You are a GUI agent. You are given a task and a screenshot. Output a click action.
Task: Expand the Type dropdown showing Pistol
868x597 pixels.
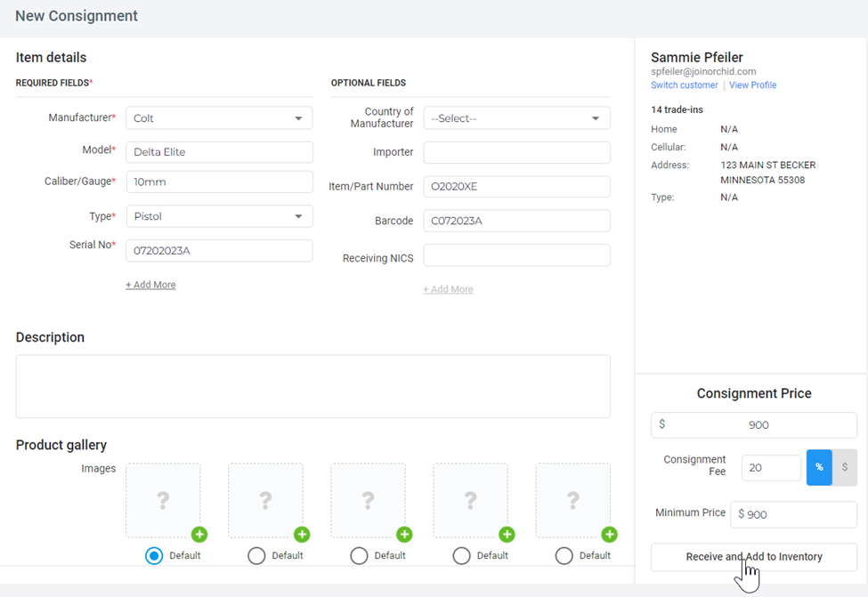click(x=219, y=216)
